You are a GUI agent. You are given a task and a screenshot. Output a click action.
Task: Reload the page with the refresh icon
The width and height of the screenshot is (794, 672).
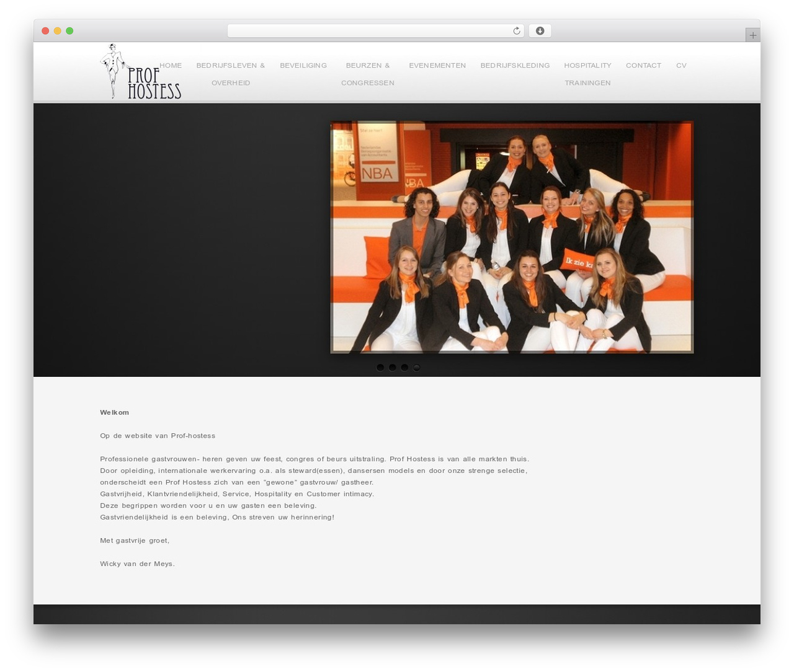tap(516, 31)
